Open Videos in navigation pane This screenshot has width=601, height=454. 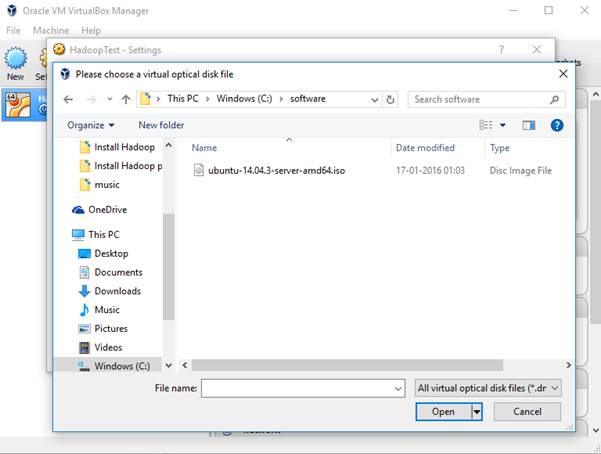(100, 347)
